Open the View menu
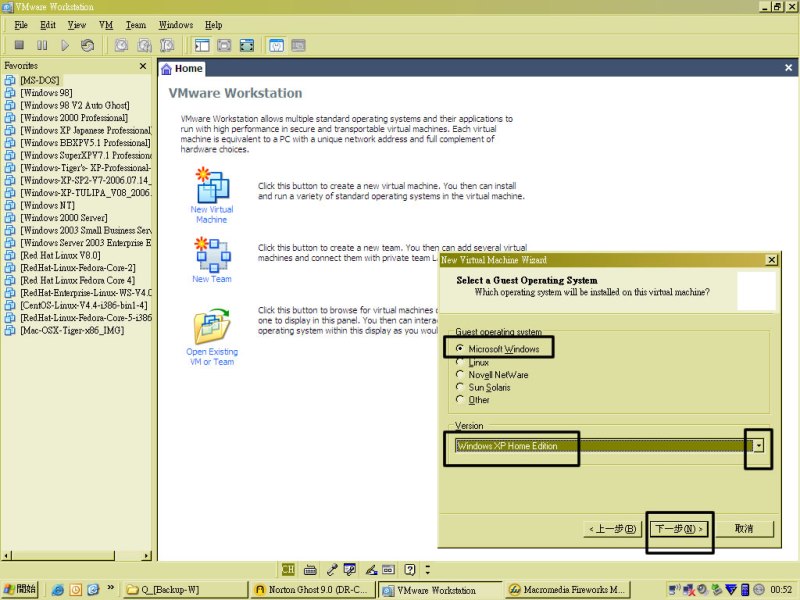Screen dimensions: 800x600 [77, 25]
